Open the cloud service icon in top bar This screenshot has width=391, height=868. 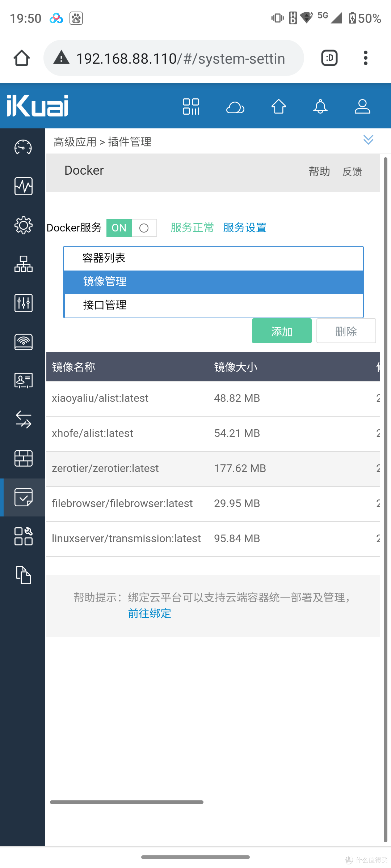(236, 106)
